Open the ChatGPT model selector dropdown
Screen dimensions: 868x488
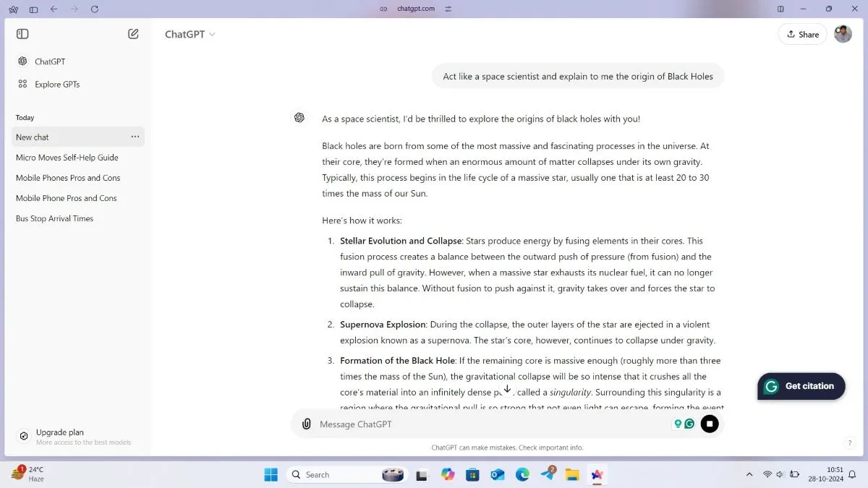[x=190, y=34]
